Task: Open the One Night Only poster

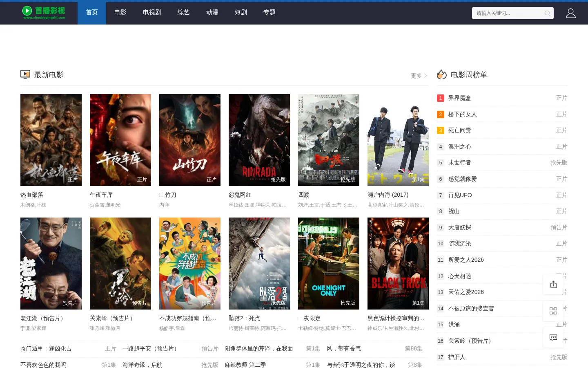Action: (329, 263)
